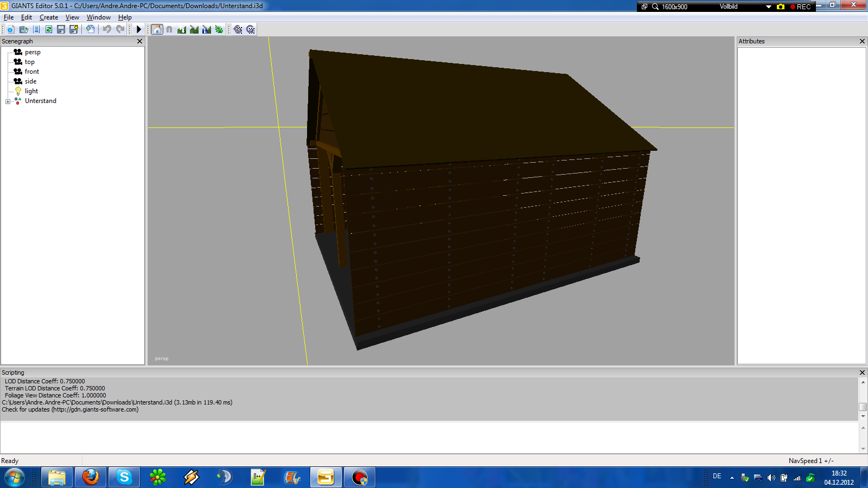
Task: Click the NavSpeed status bar text
Action: (x=811, y=461)
